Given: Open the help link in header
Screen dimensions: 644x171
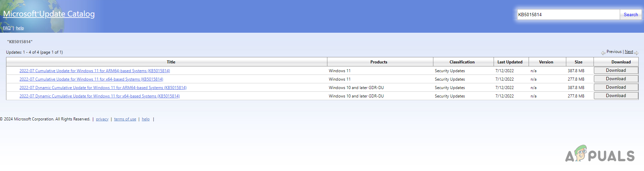Looking at the screenshot, I should tap(20, 28).
